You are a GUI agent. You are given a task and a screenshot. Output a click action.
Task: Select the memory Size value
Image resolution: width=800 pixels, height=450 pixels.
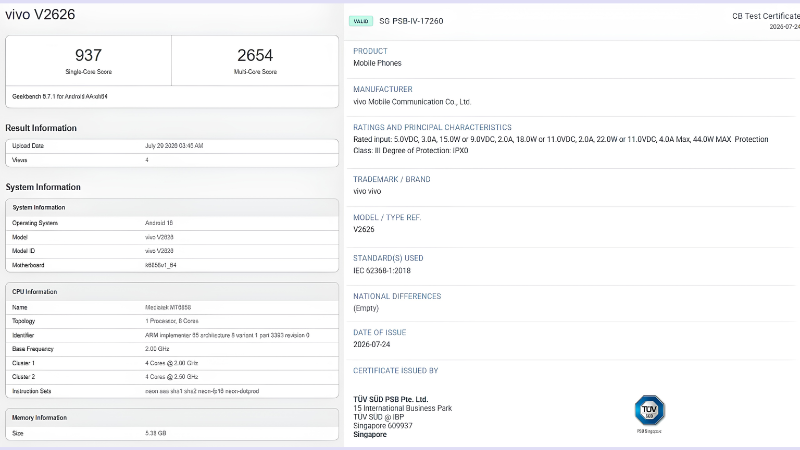[156, 433]
